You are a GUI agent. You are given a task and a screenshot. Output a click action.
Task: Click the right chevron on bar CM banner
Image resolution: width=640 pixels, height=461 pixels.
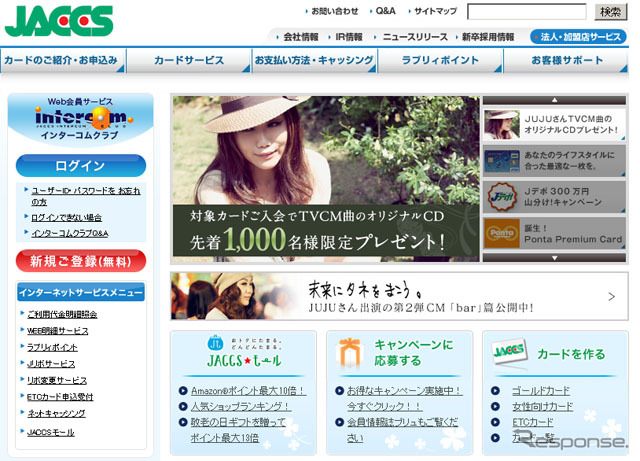point(611,296)
